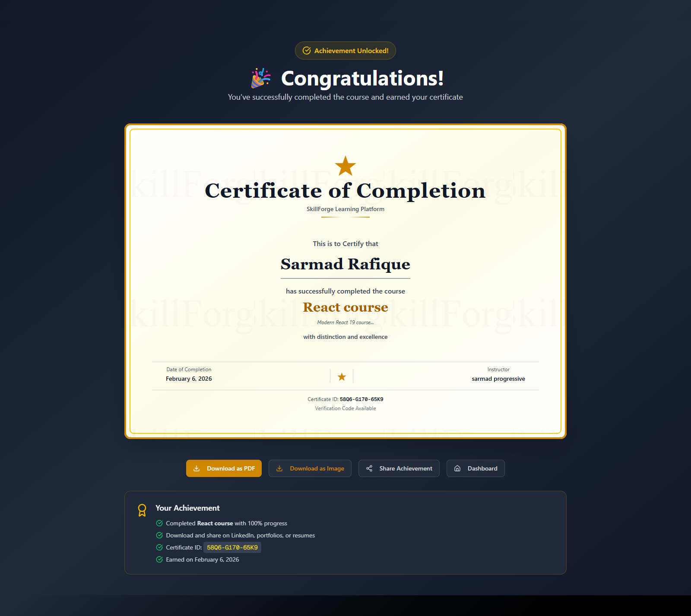
Task: Click the home icon on the Dashboard button
Action: click(457, 468)
